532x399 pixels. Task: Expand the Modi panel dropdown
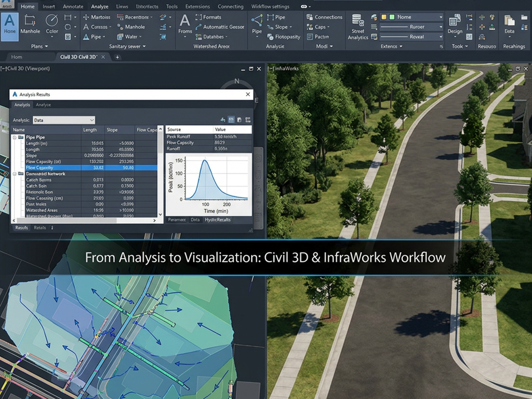(x=324, y=46)
